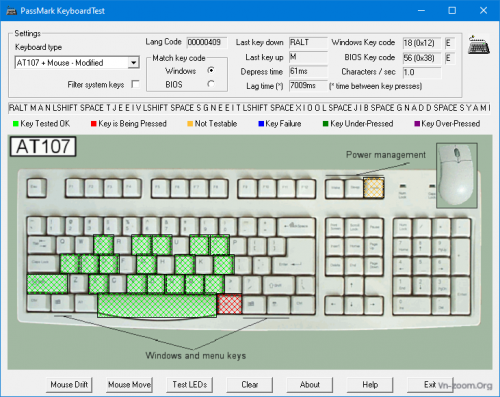The height and width of the screenshot is (397, 500).
Task: Click the Characters / sec value 1.0
Action: [x=422, y=72]
